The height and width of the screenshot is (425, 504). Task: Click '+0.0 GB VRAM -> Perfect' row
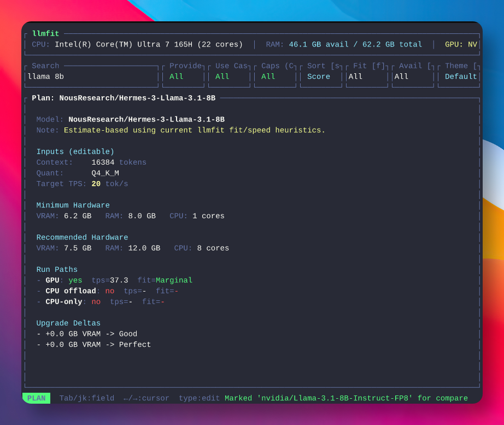click(93, 345)
